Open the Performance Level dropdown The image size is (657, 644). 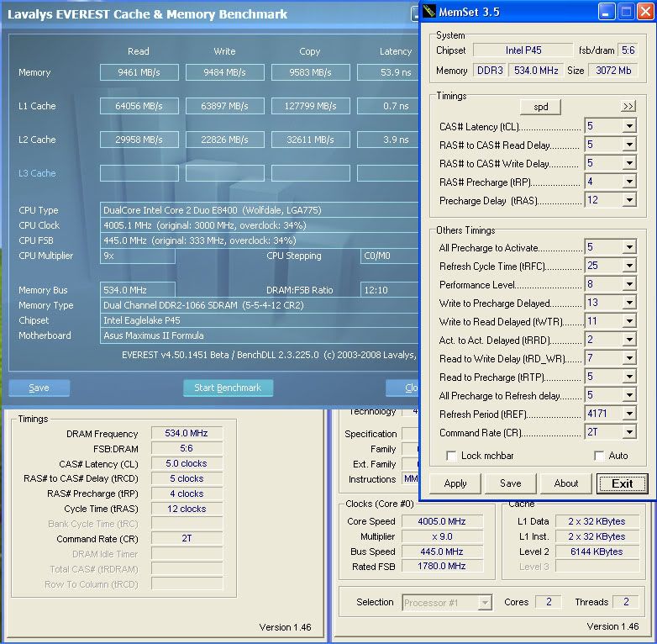pyautogui.click(x=629, y=284)
